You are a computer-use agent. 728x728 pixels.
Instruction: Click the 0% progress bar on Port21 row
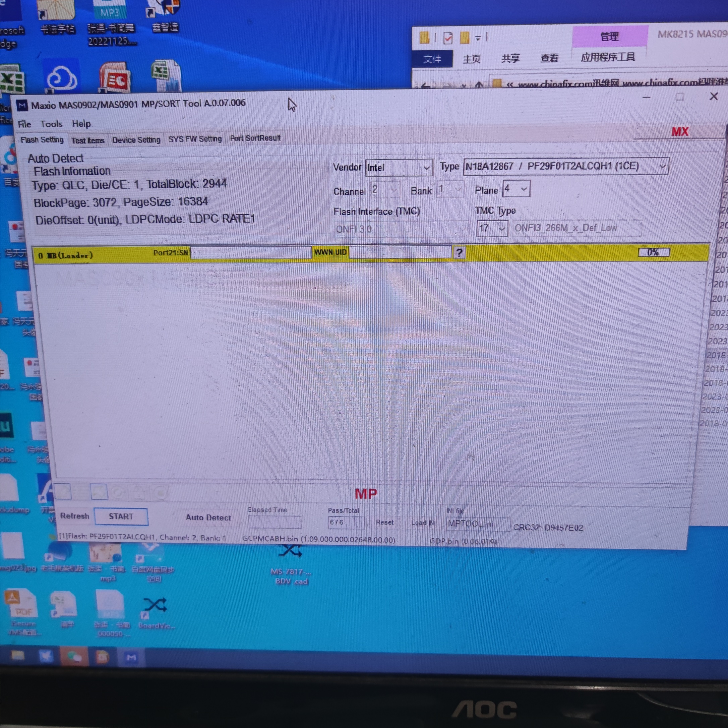click(x=654, y=252)
